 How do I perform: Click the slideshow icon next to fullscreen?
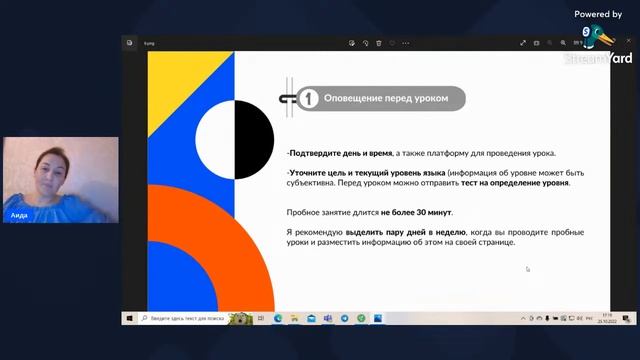click(536, 43)
